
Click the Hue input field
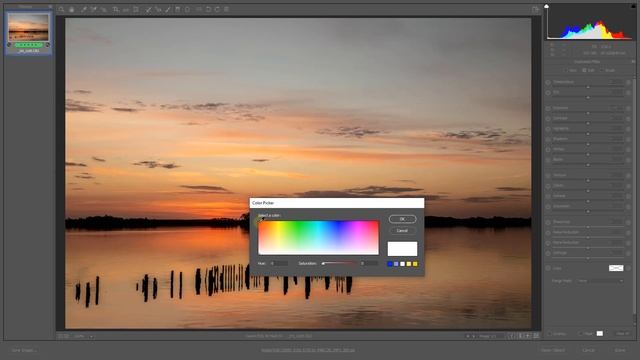pos(279,264)
